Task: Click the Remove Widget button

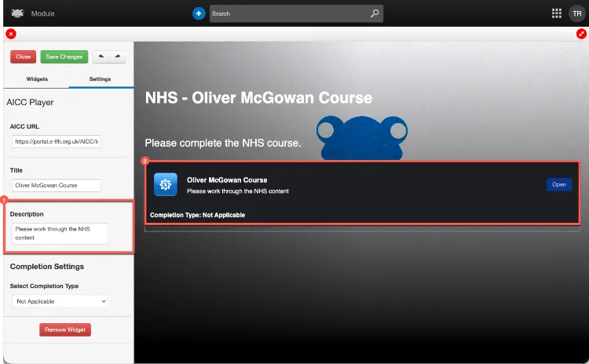Action: [65, 329]
